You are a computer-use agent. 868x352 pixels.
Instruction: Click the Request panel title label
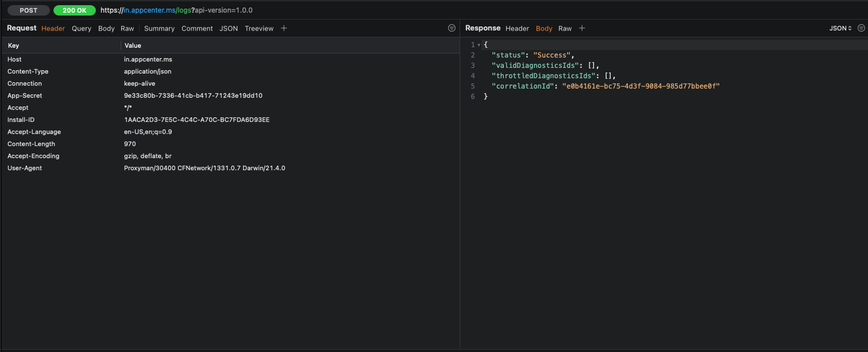pos(22,28)
